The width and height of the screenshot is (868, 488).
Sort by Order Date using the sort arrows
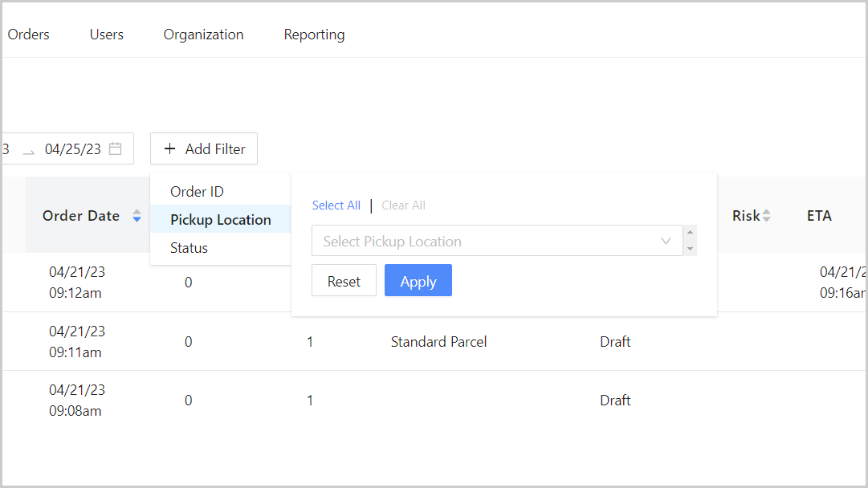click(137, 216)
